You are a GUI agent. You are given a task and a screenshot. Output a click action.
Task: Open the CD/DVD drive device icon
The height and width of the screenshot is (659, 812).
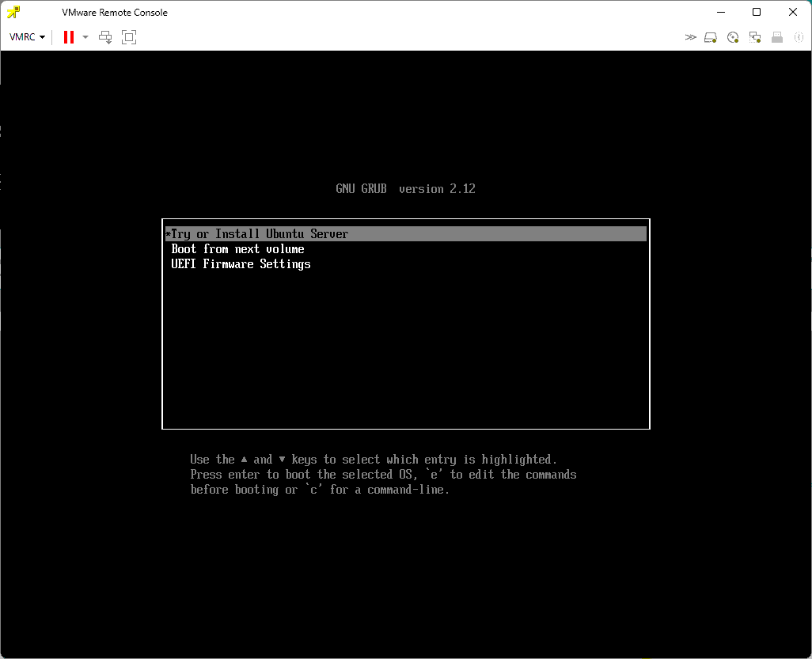(733, 37)
